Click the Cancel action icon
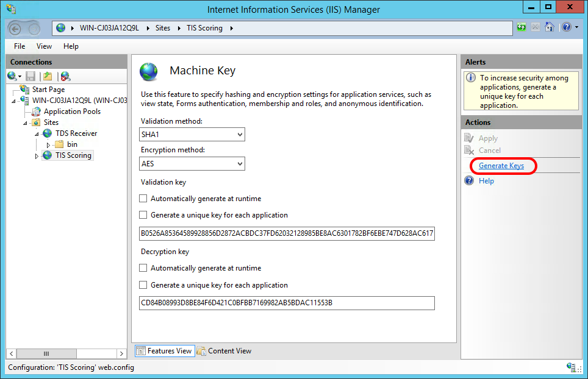 468,150
